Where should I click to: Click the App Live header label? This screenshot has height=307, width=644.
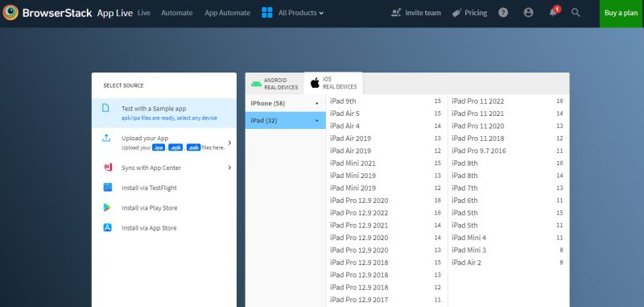point(114,13)
